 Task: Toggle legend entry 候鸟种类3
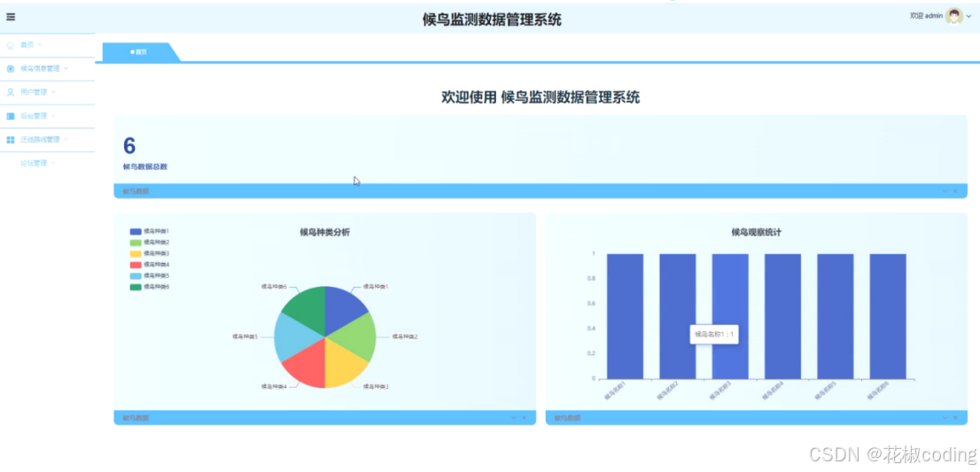tap(150, 253)
